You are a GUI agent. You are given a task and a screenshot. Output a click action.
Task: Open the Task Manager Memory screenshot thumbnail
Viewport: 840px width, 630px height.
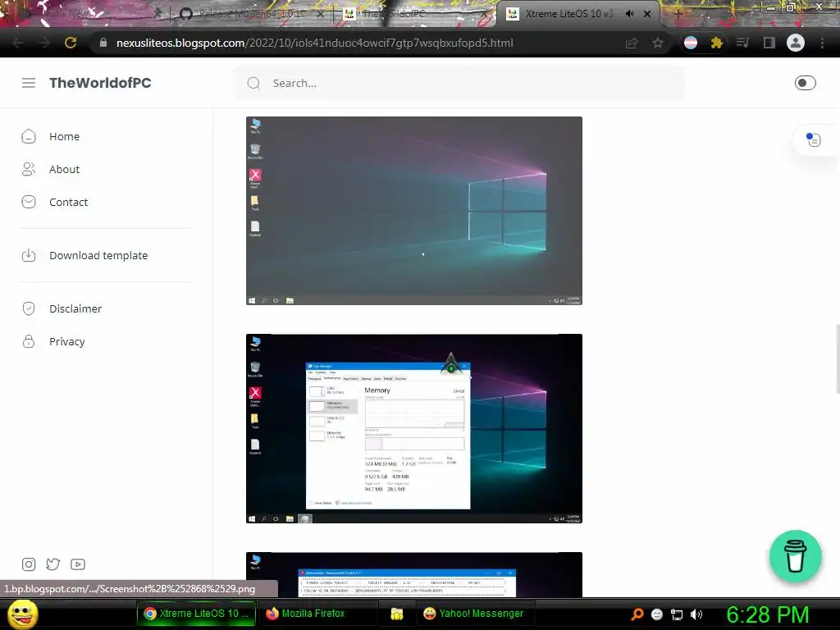point(414,428)
